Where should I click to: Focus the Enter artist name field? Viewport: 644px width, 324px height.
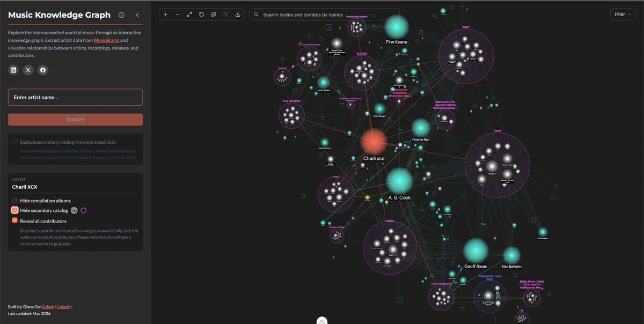coord(75,97)
